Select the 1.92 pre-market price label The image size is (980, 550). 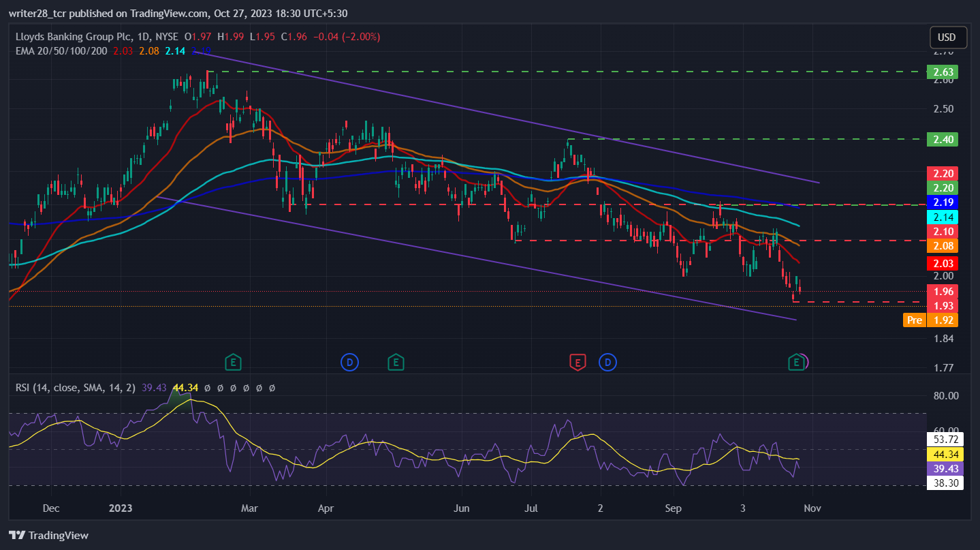tap(943, 320)
